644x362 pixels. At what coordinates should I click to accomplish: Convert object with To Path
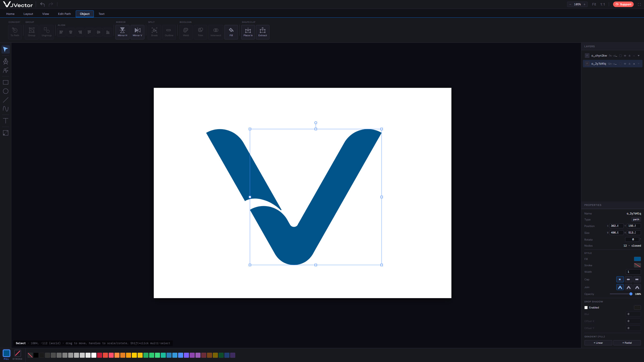point(15,32)
